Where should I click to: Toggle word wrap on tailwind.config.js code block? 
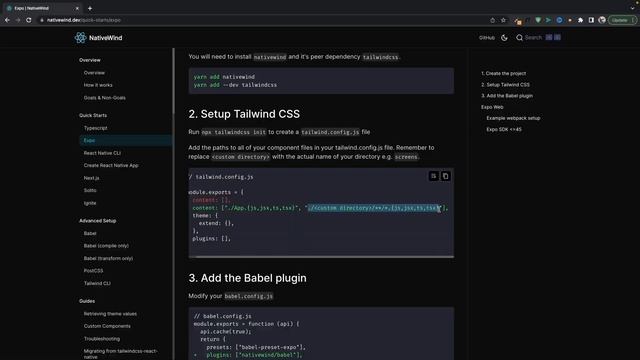(x=433, y=176)
